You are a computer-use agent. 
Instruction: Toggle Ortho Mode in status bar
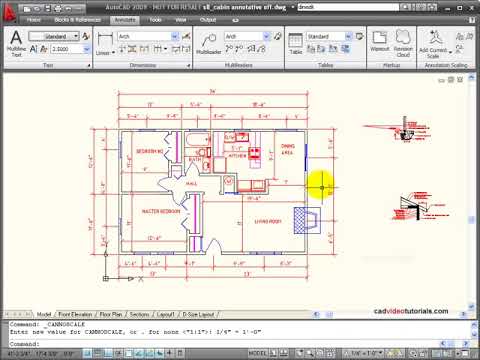(108, 353)
